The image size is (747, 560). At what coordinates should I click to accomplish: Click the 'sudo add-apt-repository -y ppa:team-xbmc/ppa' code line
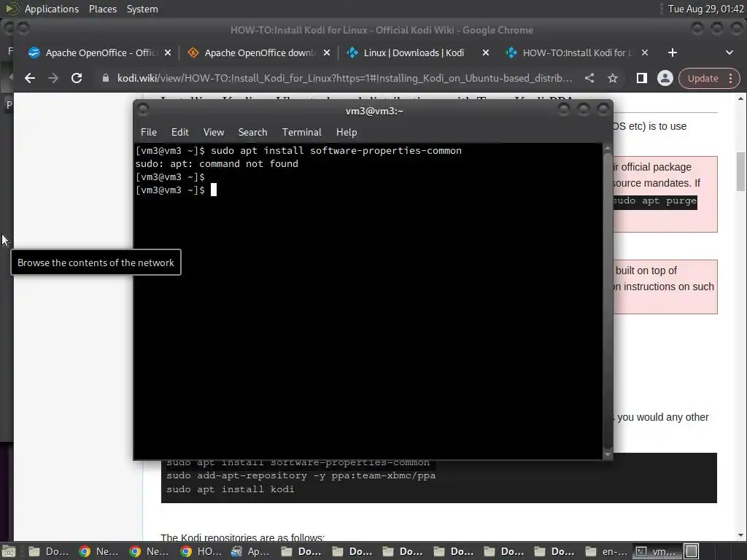301,475
